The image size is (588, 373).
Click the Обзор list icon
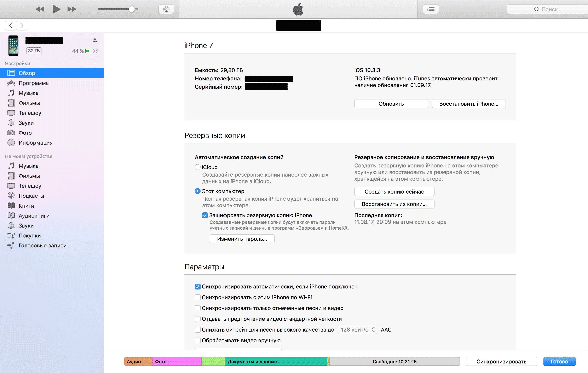(11, 73)
